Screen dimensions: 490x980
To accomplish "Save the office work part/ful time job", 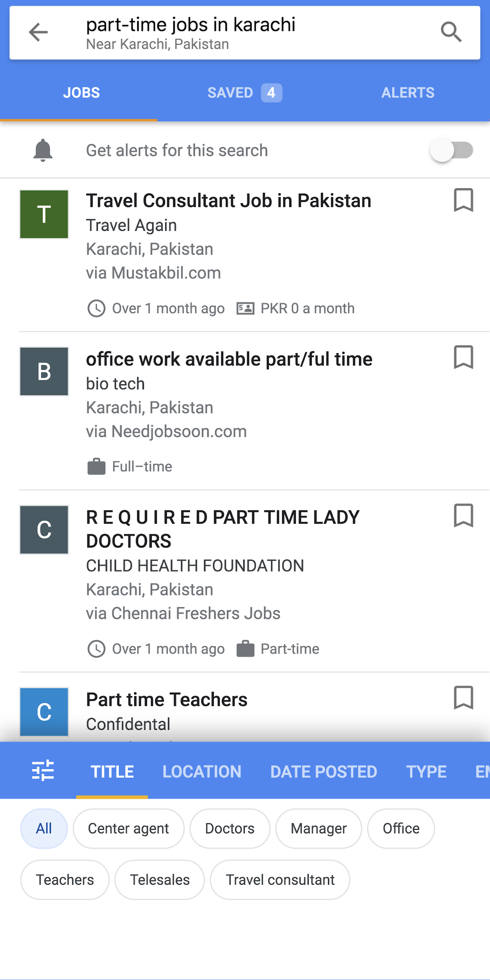I will point(463,357).
